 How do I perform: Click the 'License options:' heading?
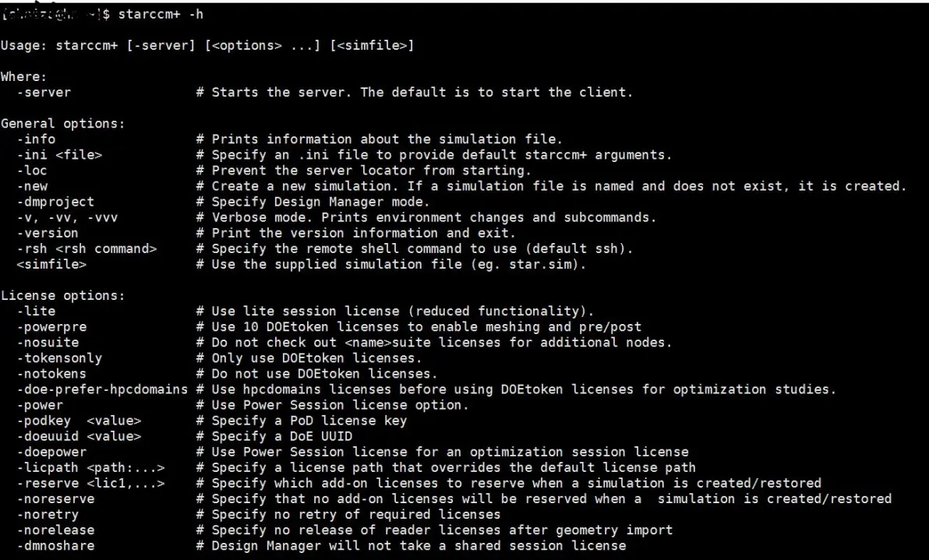coord(63,295)
